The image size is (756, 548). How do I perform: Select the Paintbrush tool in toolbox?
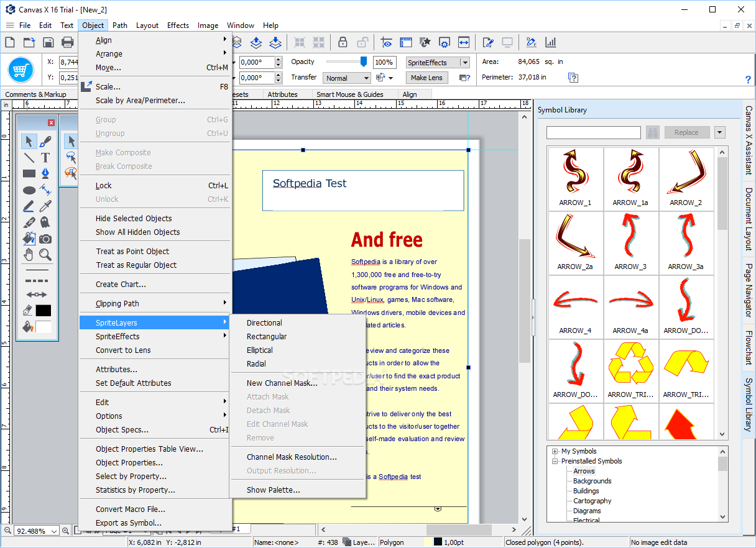point(45,141)
